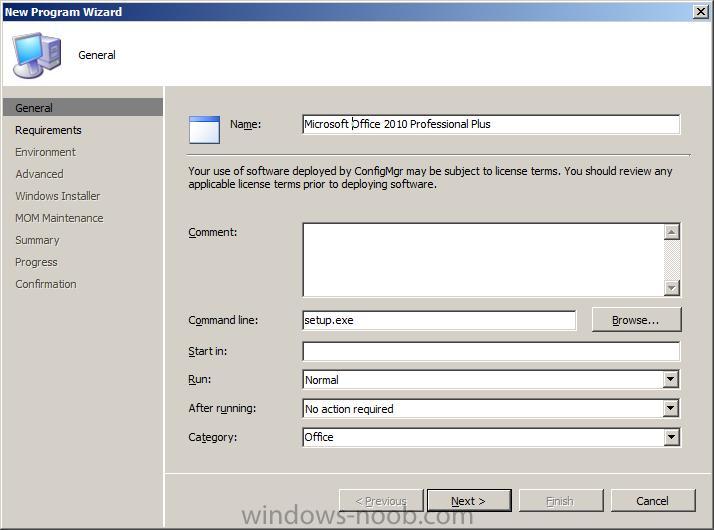
Task: Open the Environment step
Action: 46,152
